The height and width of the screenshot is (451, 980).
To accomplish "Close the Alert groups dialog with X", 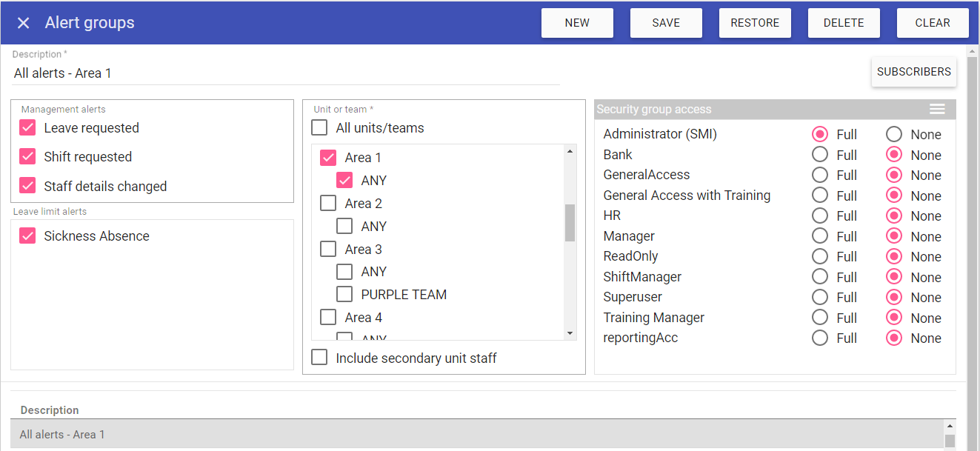I will point(24,23).
